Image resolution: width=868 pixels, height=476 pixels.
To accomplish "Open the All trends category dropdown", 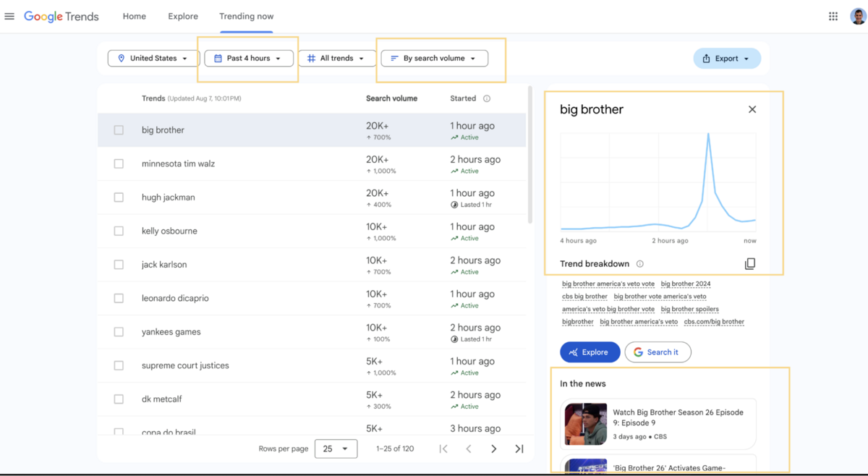I will (337, 58).
